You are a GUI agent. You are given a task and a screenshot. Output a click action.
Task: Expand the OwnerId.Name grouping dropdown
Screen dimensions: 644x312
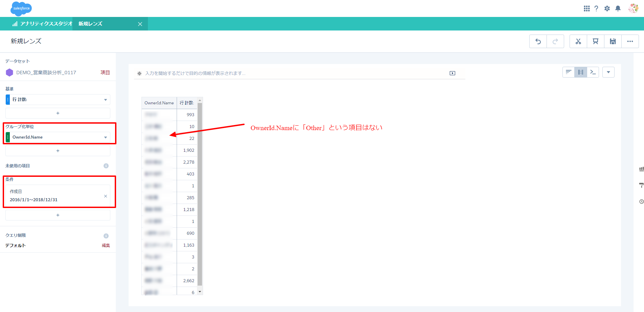(x=106, y=137)
